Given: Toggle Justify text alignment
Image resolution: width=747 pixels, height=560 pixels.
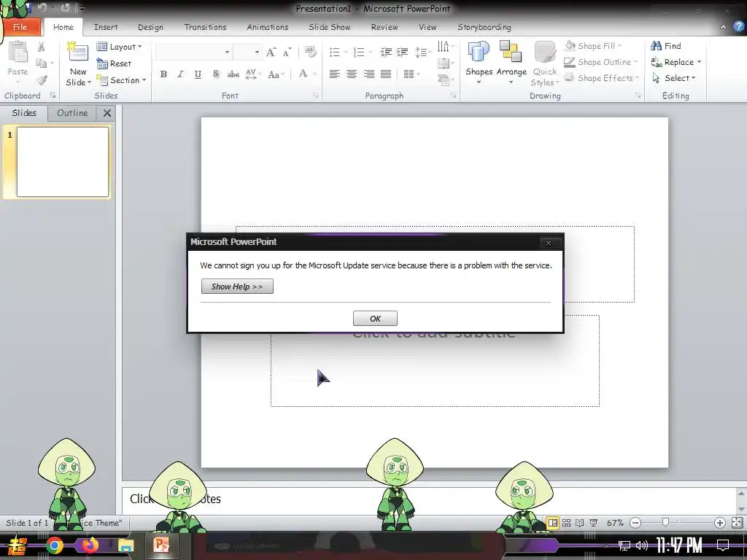Looking at the screenshot, I should 386,74.
